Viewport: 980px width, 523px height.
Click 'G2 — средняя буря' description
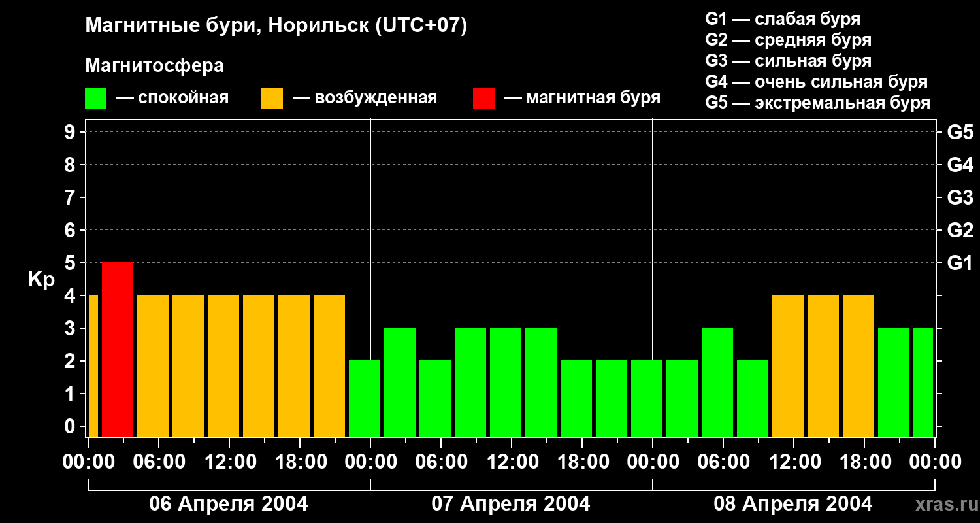coord(789,40)
